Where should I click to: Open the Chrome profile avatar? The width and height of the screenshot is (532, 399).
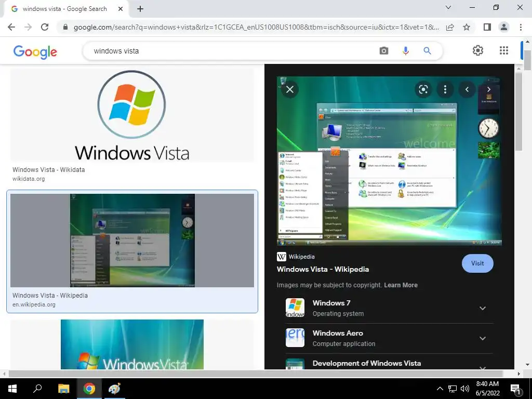click(x=504, y=27)
